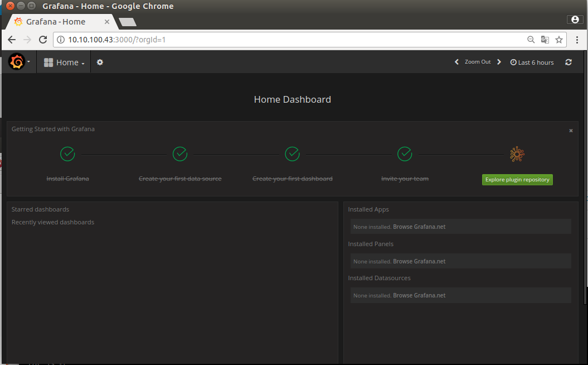Click the Invite your team checkmark icon
The height and width of the screenshot is (365, 588).
click(405, 154)
